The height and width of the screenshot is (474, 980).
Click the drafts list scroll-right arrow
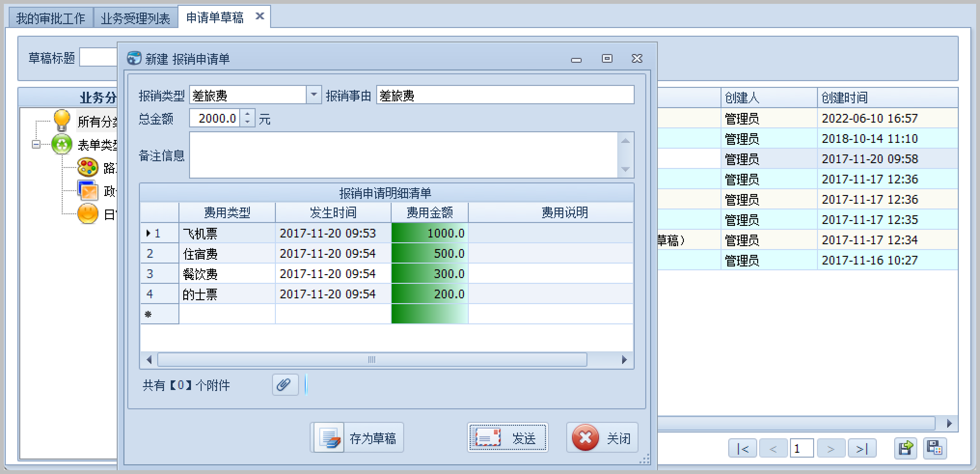point(949,423)
